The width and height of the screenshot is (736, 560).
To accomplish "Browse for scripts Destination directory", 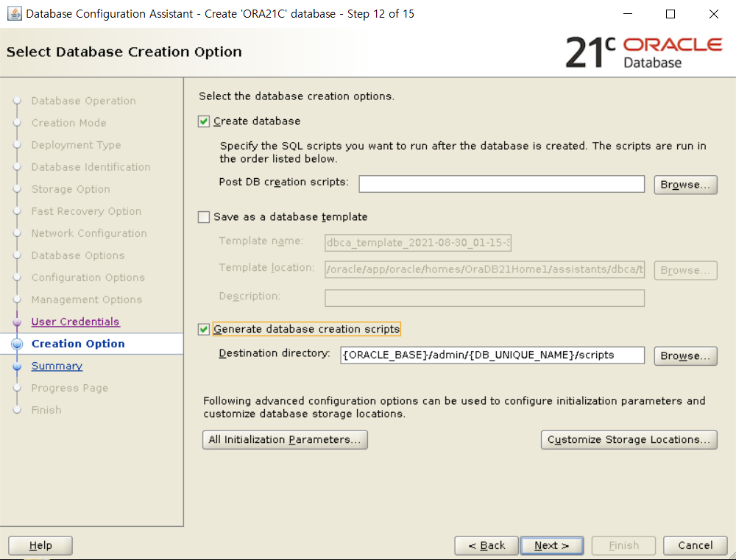I will coord(685,356).
